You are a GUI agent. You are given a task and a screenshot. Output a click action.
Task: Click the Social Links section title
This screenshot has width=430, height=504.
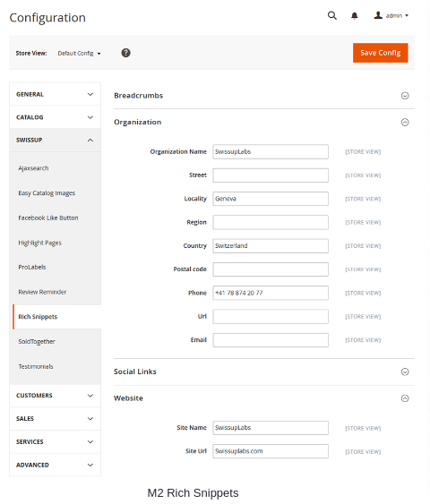135,372
